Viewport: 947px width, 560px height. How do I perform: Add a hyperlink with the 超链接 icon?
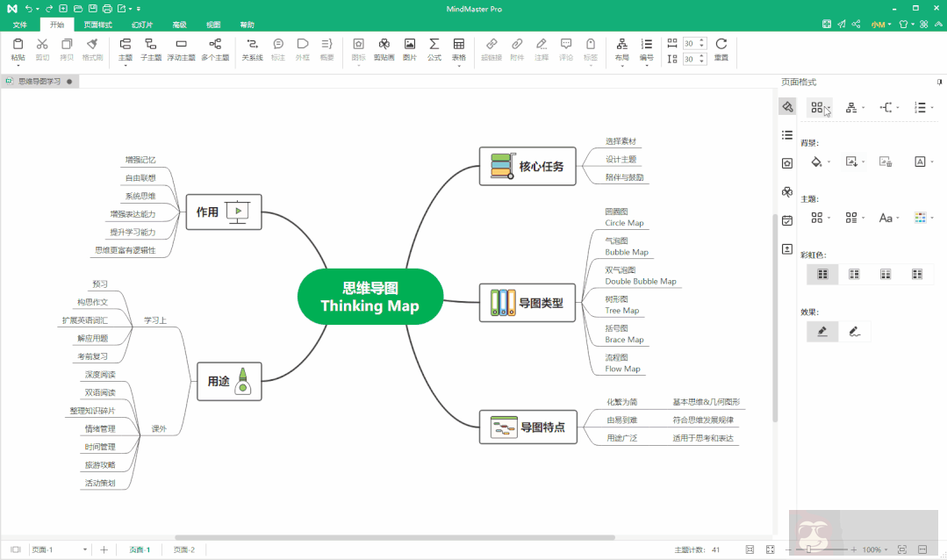491,51
